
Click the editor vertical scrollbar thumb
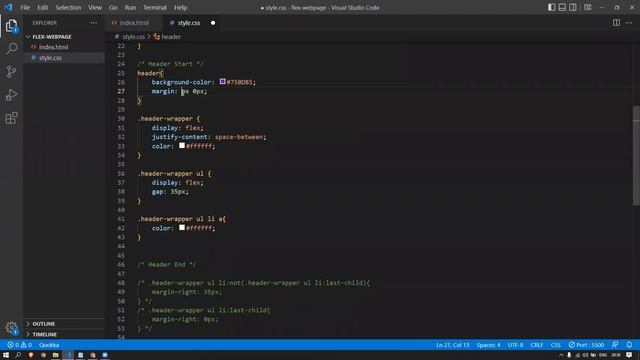[636, 156]
